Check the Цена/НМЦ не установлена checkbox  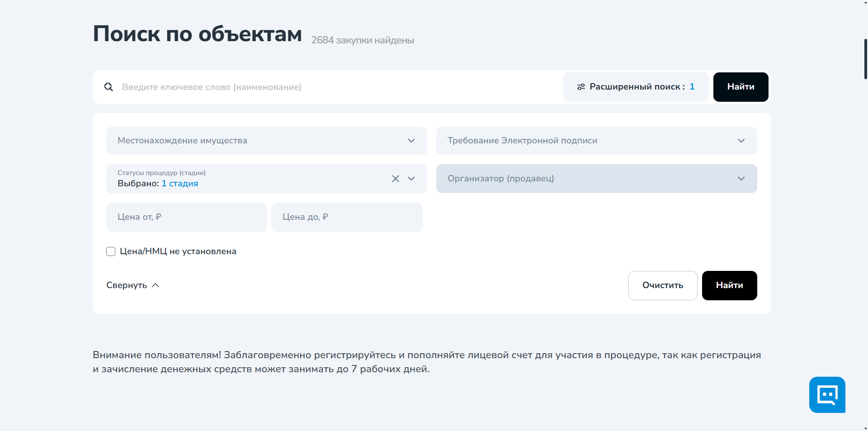click(111, 251)
